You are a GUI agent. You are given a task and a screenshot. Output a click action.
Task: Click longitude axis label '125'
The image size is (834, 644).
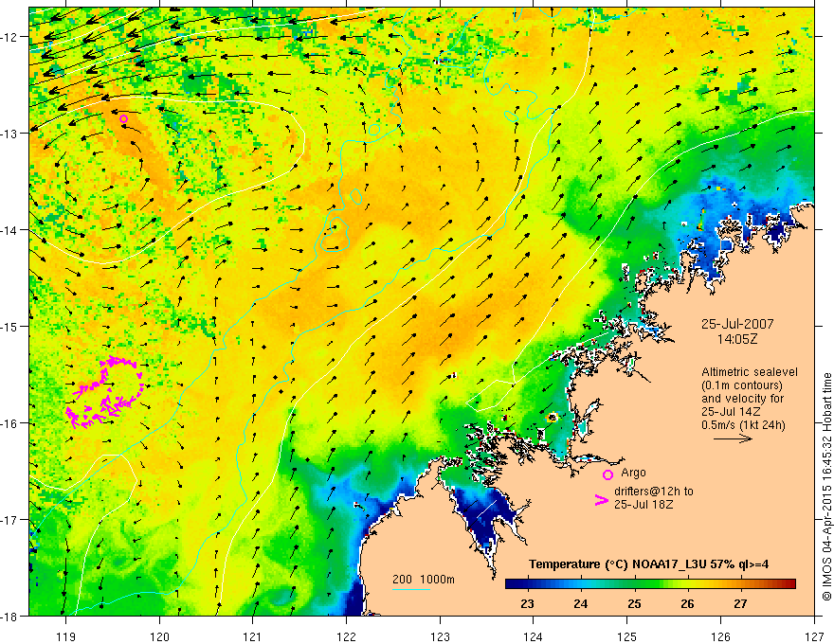tap(627, 636)
